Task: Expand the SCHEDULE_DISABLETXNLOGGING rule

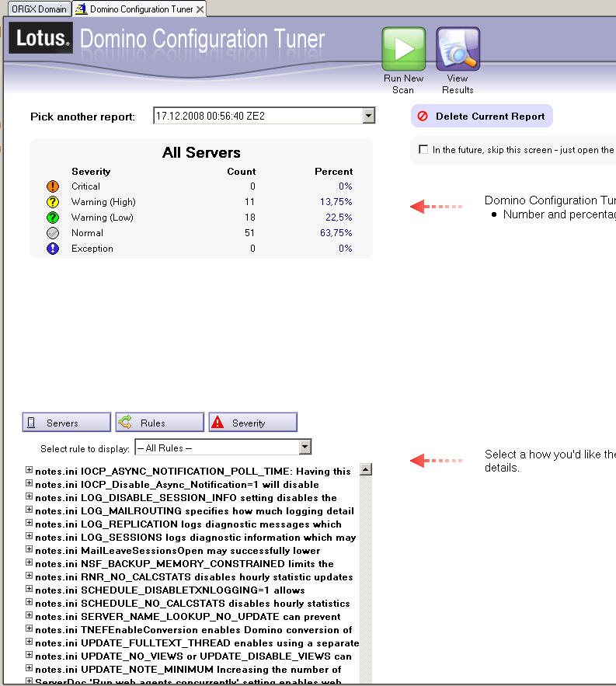Action: click(29, 588)
